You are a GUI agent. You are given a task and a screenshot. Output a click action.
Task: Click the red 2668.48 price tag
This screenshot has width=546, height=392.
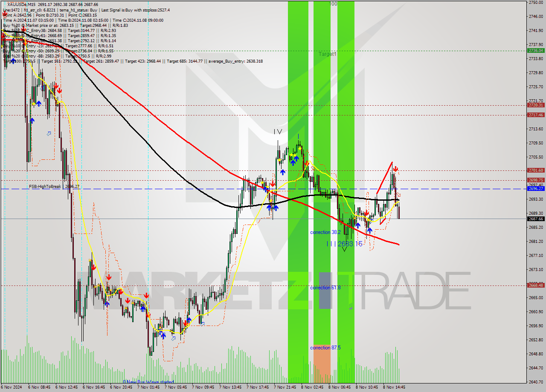[536, 285]
